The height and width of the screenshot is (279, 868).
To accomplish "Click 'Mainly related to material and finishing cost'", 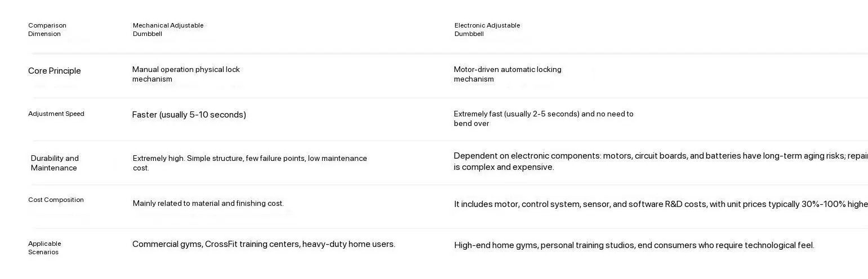I will pyautogui.click(x=208, y=203).
